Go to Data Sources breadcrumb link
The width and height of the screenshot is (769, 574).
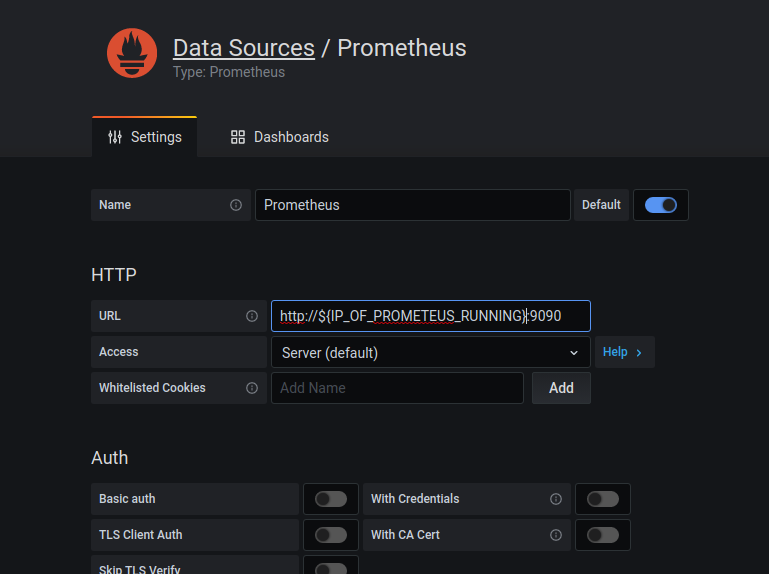click(244, 48)
